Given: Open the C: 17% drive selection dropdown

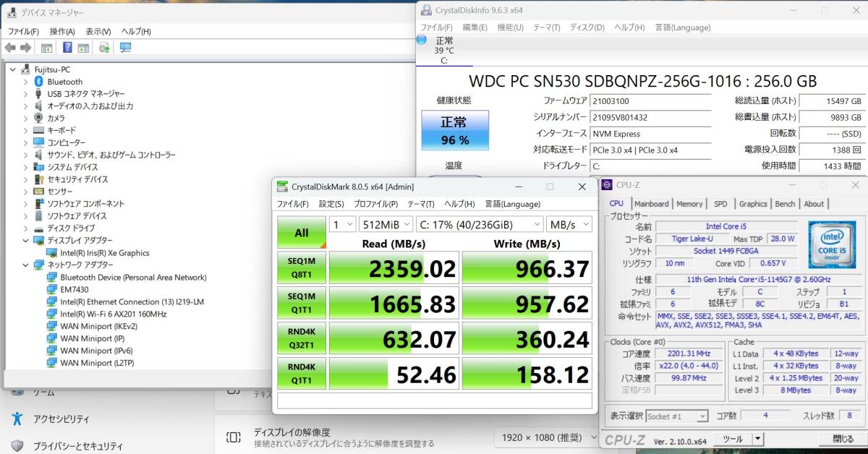Looking at the screenshot, I should [479, 224].
